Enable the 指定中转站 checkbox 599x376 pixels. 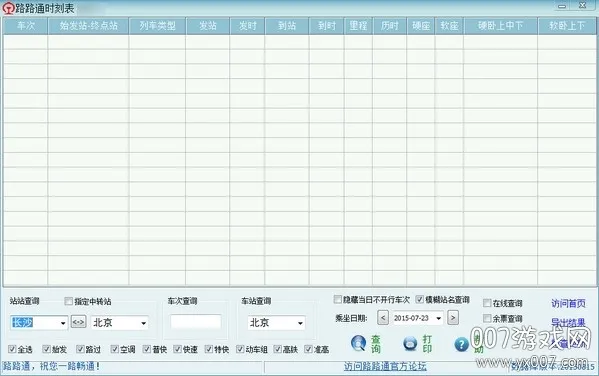pyautogui.click(x=68, y=301)
